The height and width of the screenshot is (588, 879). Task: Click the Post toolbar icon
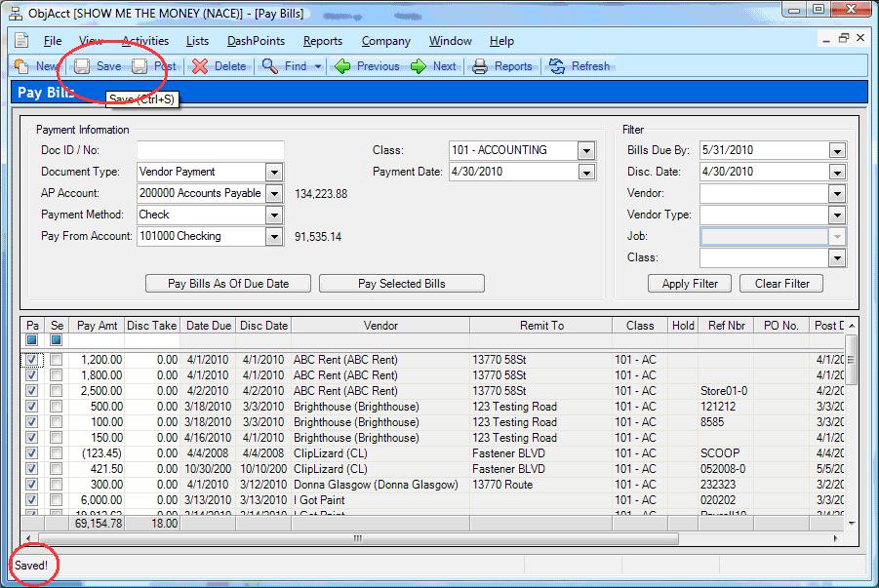pyautogui.click(x=140, y=66)
